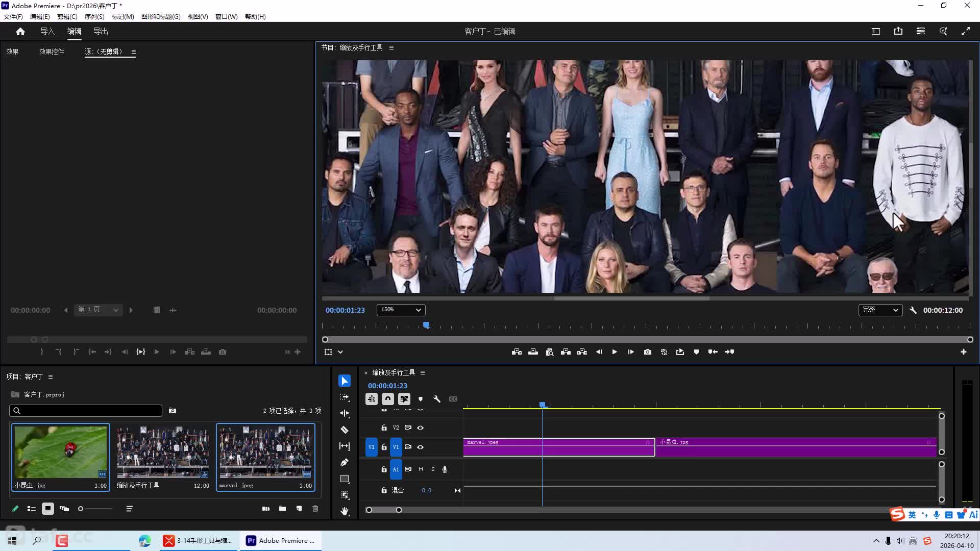Open program monitor panel menu
Screen dimensions: 980x551
391,47
